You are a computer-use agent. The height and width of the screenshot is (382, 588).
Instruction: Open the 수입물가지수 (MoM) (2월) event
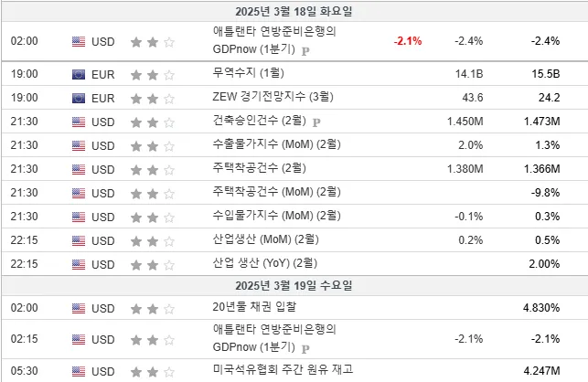(277, 216)
